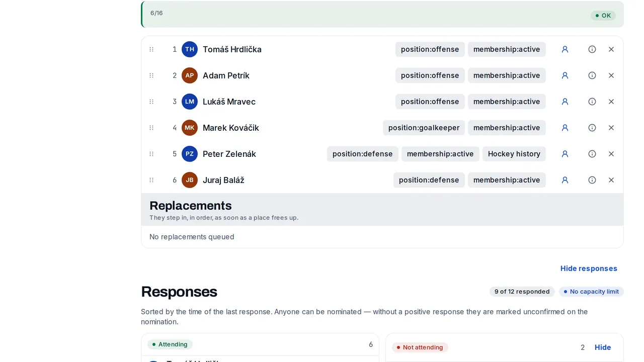Image resolution: width=644 pixels, height=362 pixels.
Task: View info for Marek Kováčik
Action: tap(592, 128)
